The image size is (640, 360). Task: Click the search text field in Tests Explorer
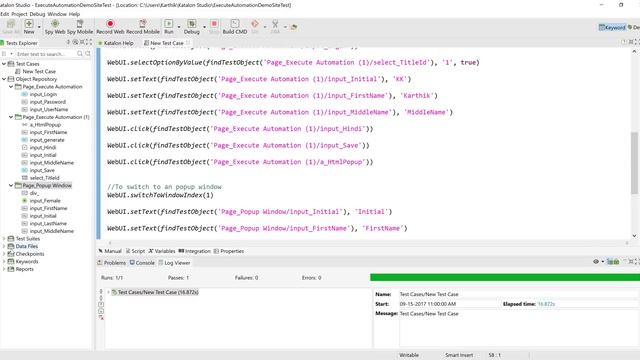(x=45, y=54)
